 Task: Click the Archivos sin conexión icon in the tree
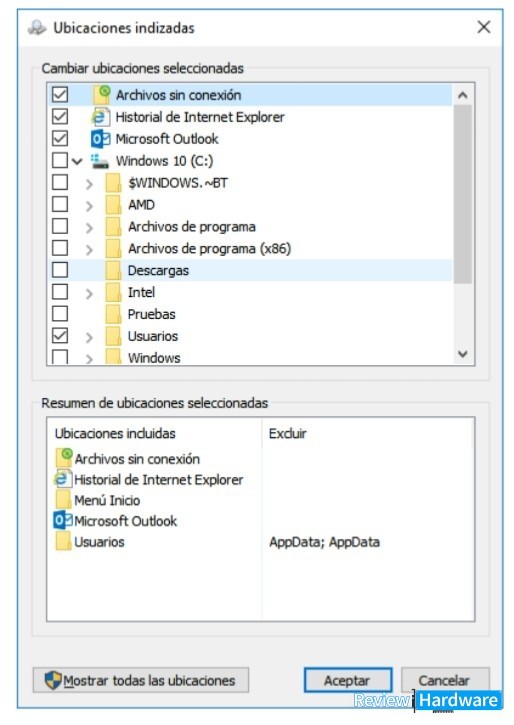click(102, 94)
